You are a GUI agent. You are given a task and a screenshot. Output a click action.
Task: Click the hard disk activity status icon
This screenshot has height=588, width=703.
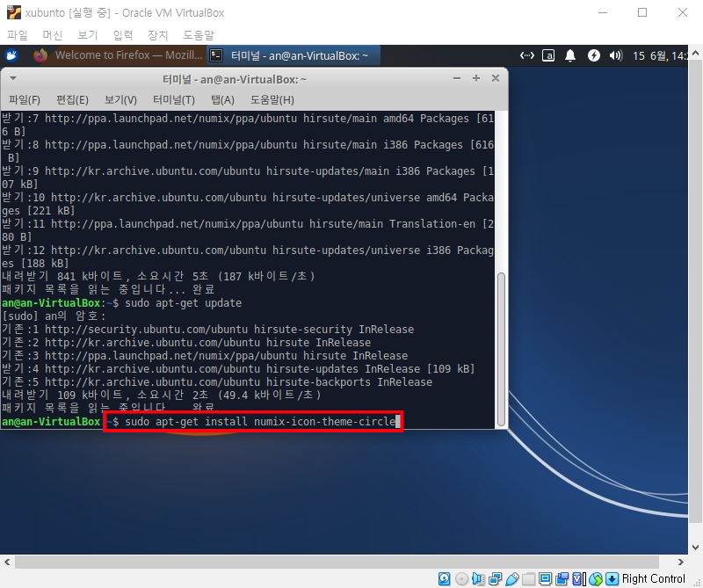[x=445, y=578]
